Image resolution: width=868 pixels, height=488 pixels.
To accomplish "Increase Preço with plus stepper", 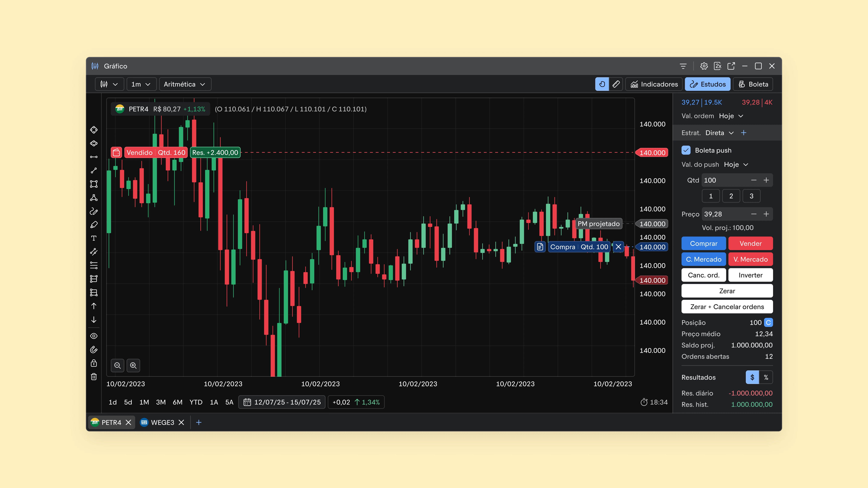I will (766, 214).
